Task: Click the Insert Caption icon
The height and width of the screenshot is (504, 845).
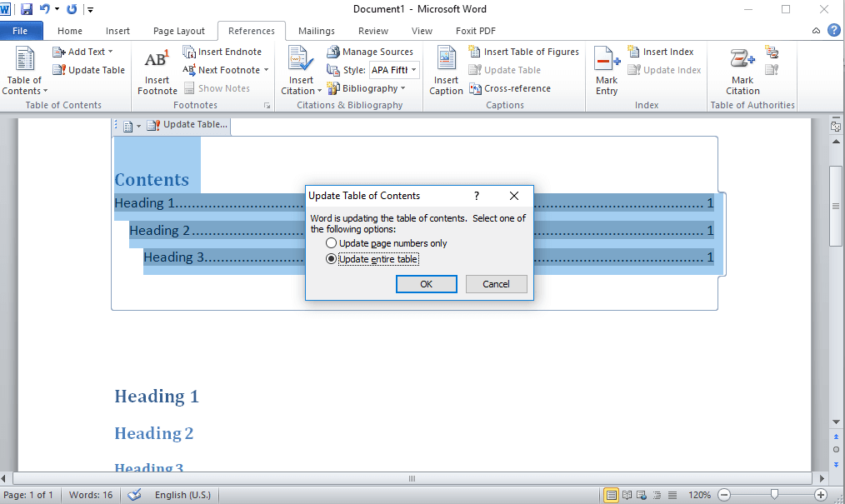Action: pyautogui.click(x=446, y=60)
